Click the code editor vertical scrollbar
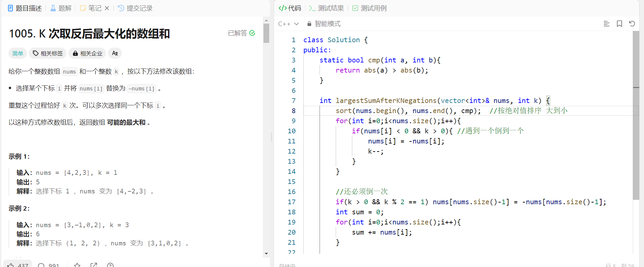Viewport: 644px width, 267px height. click(636, 115)
